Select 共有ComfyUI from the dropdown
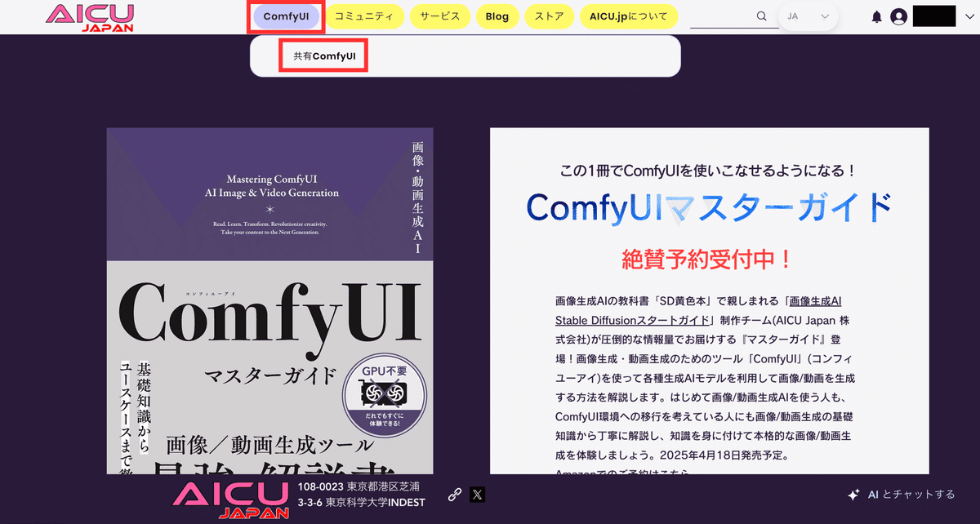The image size is (980, 524). point(324,56)
